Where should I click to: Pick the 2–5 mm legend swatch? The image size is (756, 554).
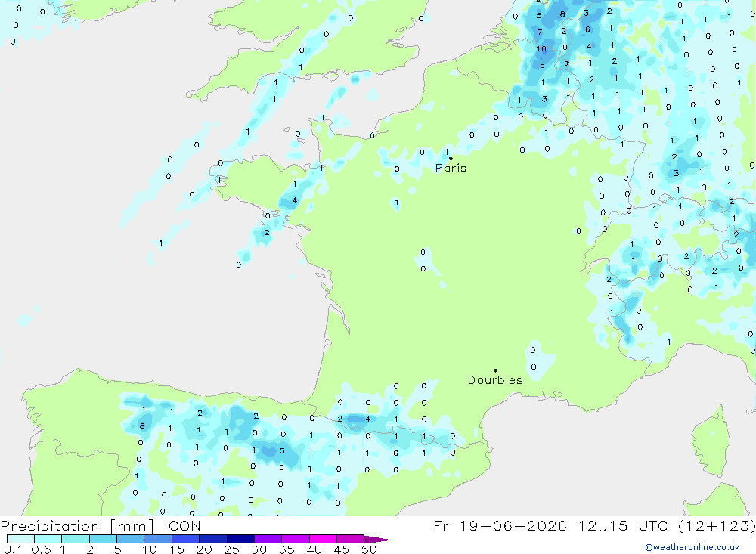[x=103, y=539]
